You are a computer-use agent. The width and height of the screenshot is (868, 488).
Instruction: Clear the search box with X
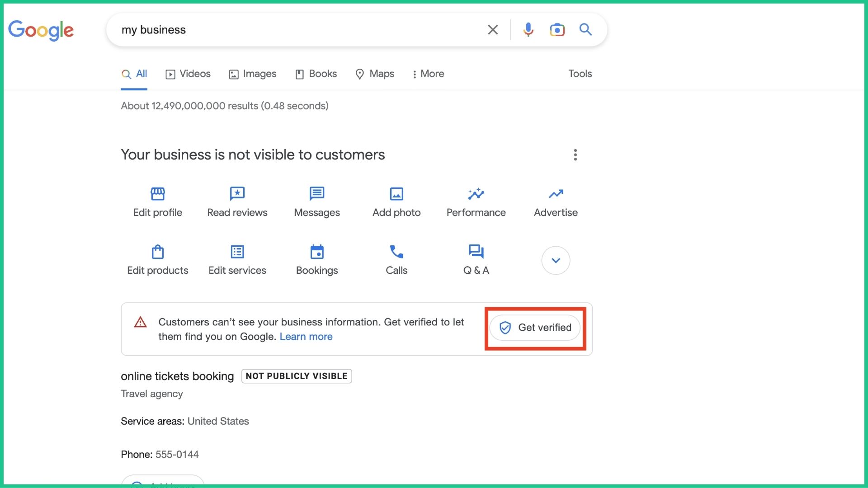tap(493, 30)
